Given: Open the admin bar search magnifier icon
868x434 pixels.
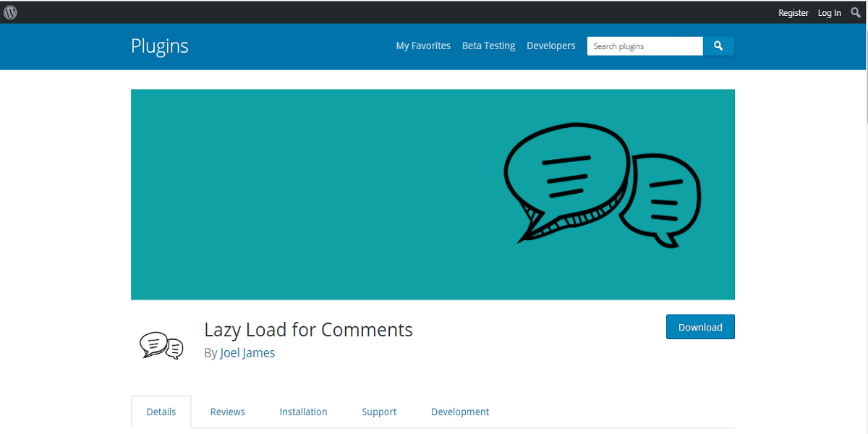Looking at the screenshot, I should tap(856, 12).
